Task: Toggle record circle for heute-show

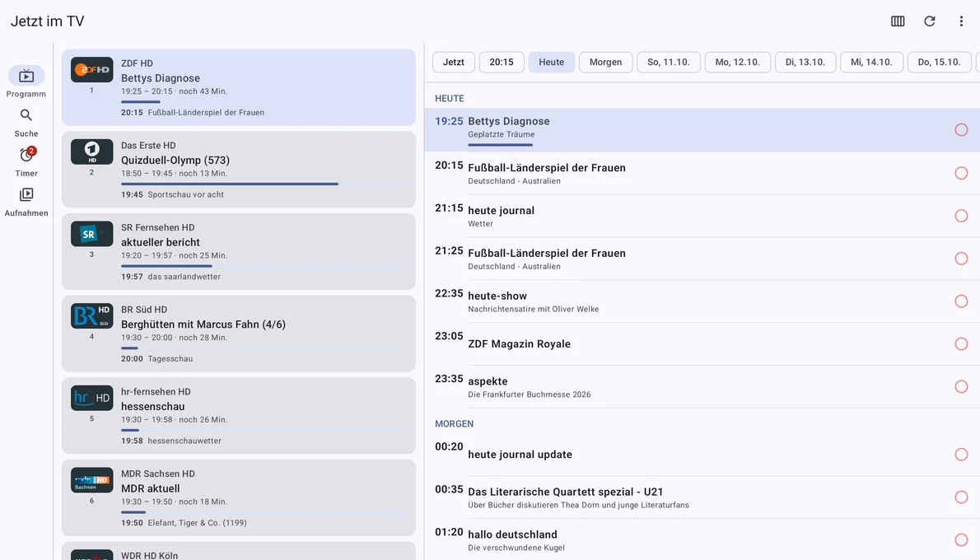Action: point(961,301)
